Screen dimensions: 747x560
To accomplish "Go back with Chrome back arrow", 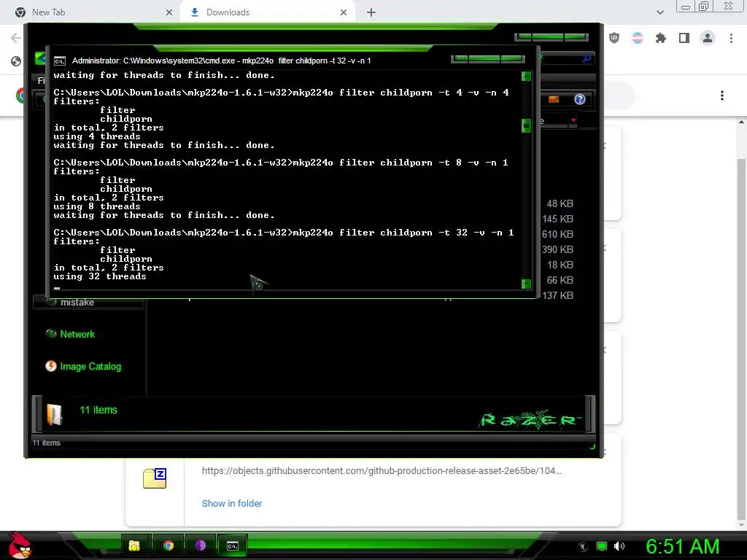I will coord(16,38).
